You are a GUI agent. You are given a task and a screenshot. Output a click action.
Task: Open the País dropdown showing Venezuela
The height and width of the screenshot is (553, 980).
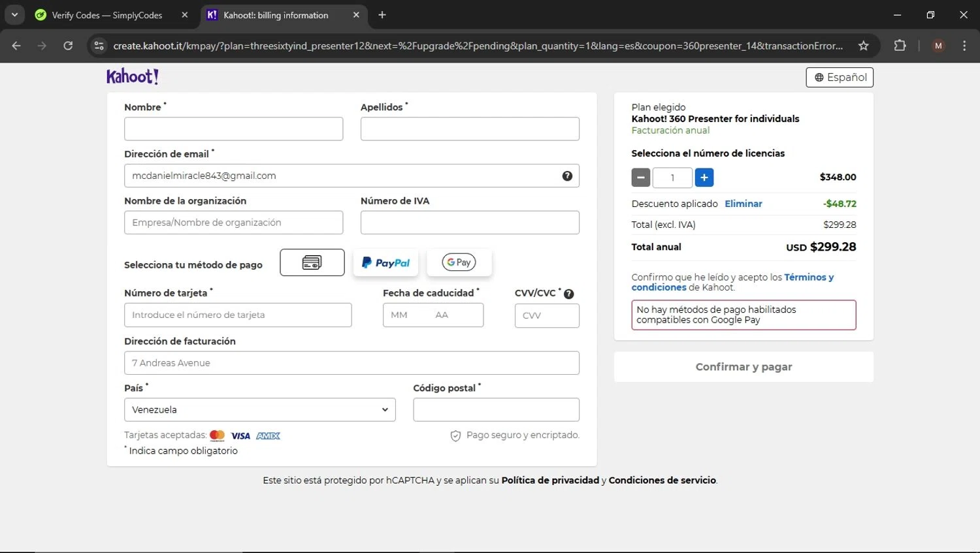[x=259, y=410]
